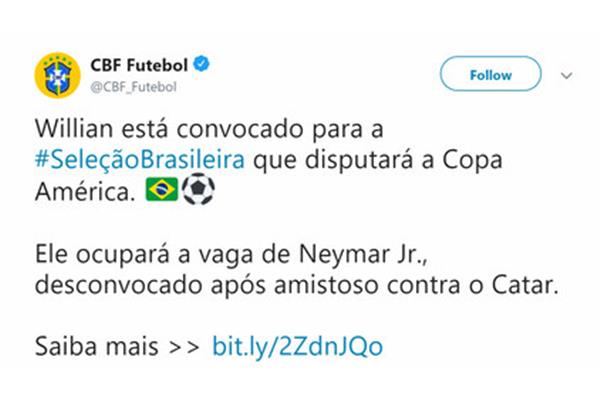Click the line "Willian está convocado para a"
The height and width of the screenshot is (400, 600).
[209, 129]
